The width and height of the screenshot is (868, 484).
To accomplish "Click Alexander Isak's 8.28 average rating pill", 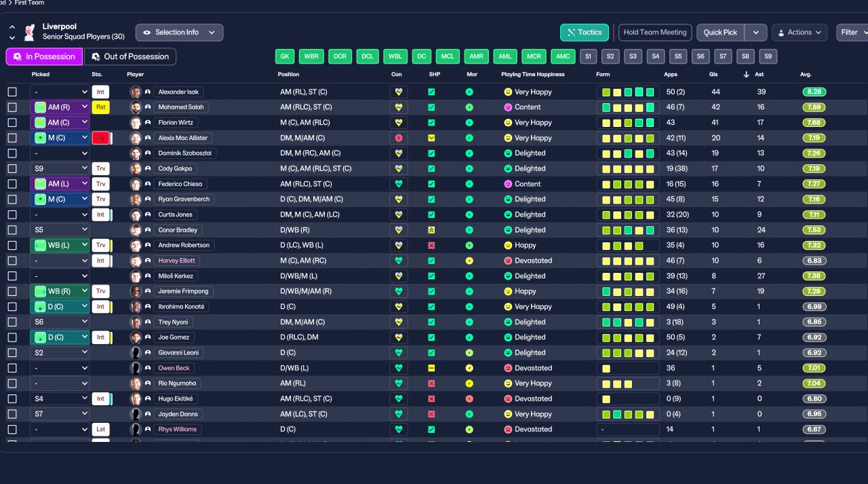I will (x=814, y=92).
